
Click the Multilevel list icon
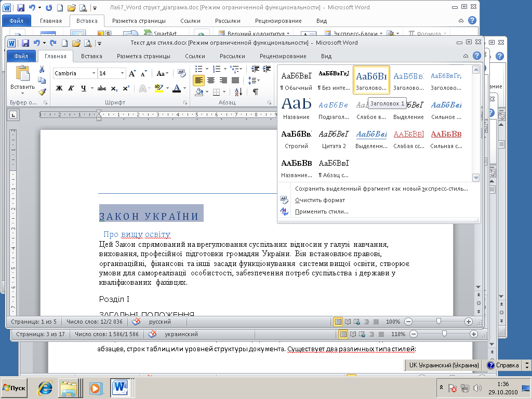[x=234, y=69]
